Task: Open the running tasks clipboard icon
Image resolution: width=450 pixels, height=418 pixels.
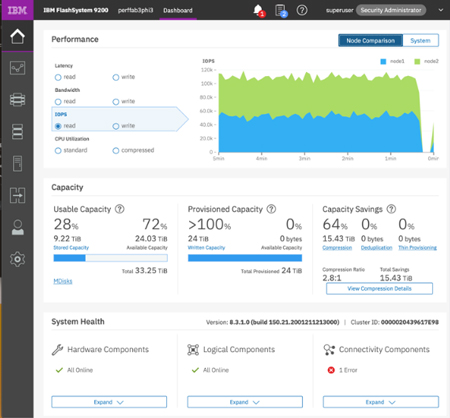Action: (281, 10)
